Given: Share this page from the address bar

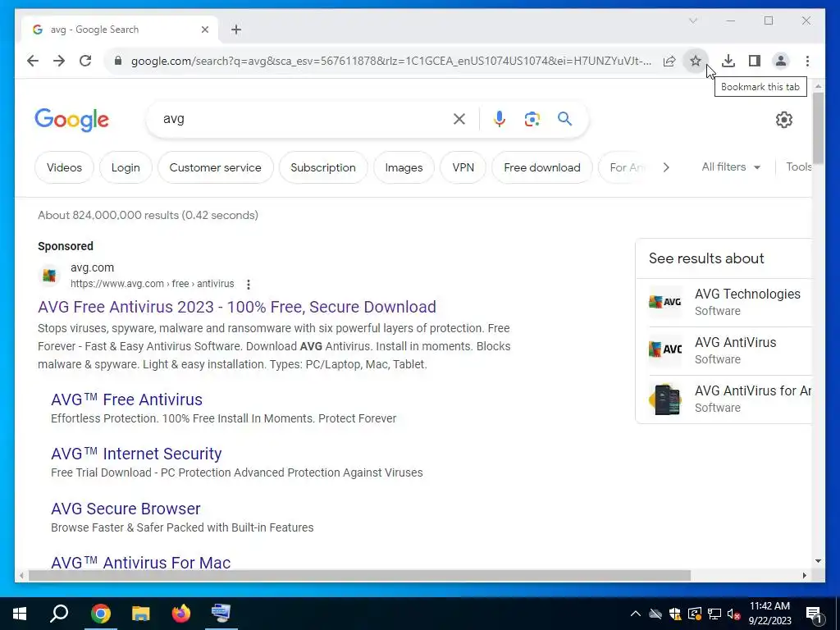Looking at the screenshot, I should (669, 61).
